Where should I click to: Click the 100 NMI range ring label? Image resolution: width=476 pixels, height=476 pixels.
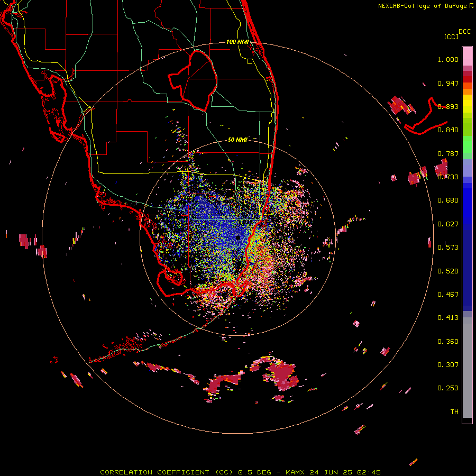click(x=237, y=42)
